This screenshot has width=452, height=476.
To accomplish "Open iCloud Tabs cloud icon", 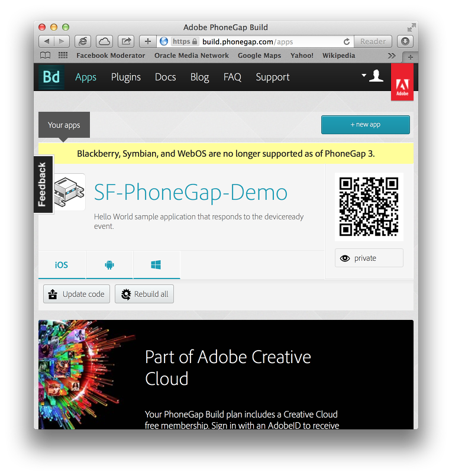I will coord(104,41).
